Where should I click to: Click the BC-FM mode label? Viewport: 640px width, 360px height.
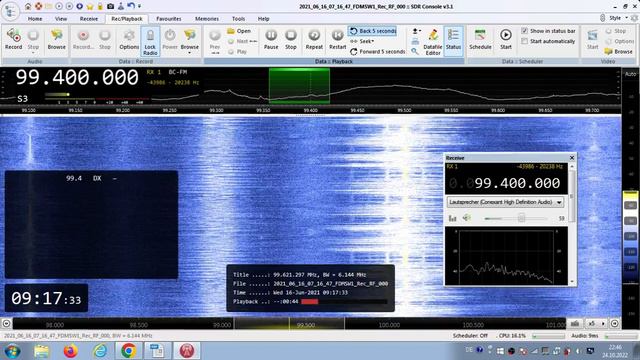pos(178,72)
